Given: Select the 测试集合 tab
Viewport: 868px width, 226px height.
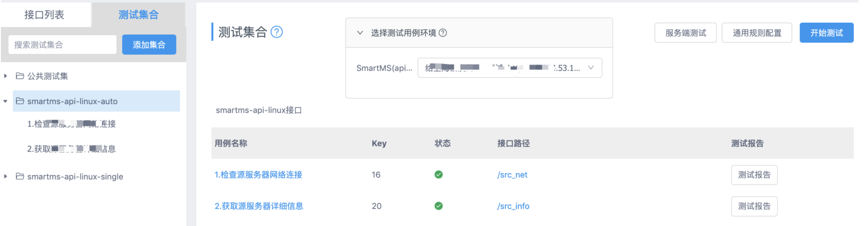Looking at the screenshot, I should click(x=138, y=15).
